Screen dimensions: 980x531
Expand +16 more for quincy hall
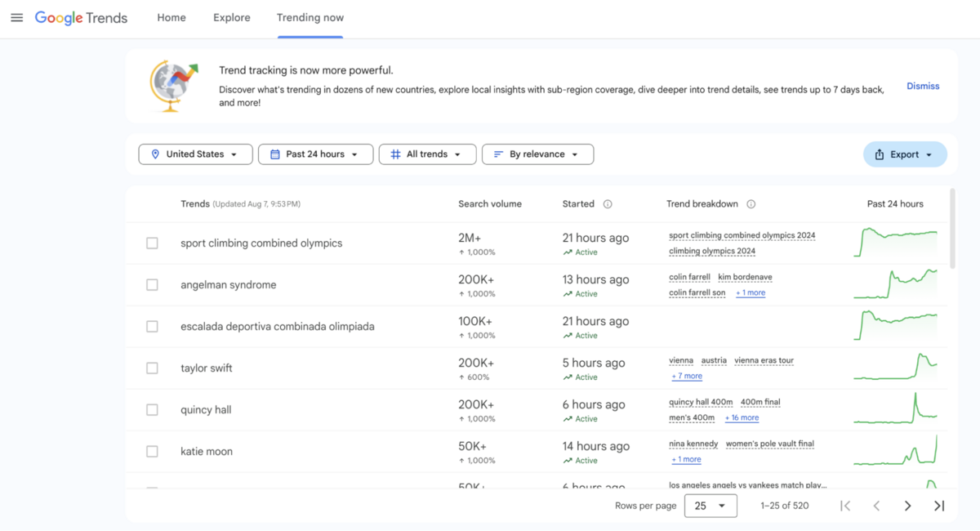pos(741,417)
